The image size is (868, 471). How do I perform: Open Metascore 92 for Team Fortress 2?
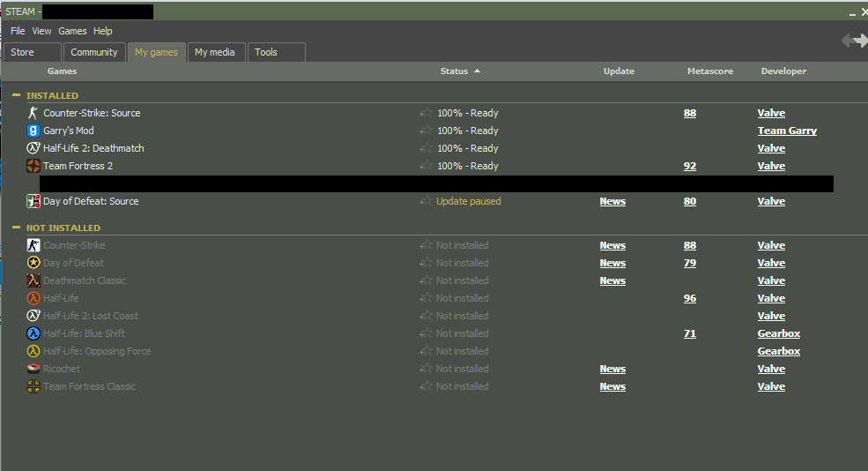pyautogui.click(x=690, y=166)
